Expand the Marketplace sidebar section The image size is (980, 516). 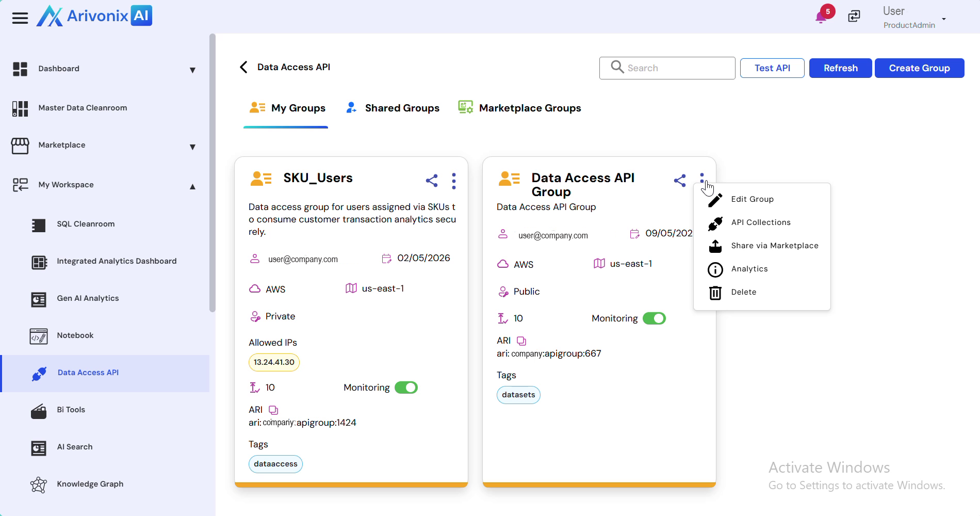coord(192,147)
